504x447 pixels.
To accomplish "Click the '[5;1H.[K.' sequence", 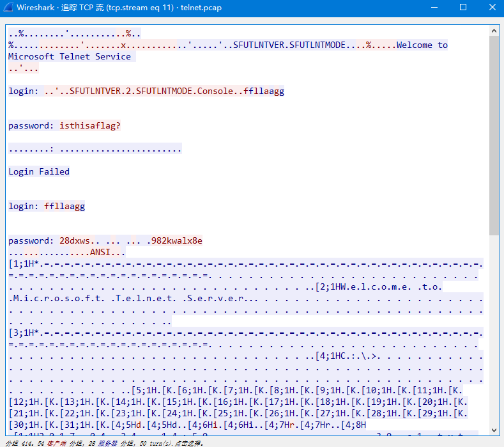I will 154,390.
